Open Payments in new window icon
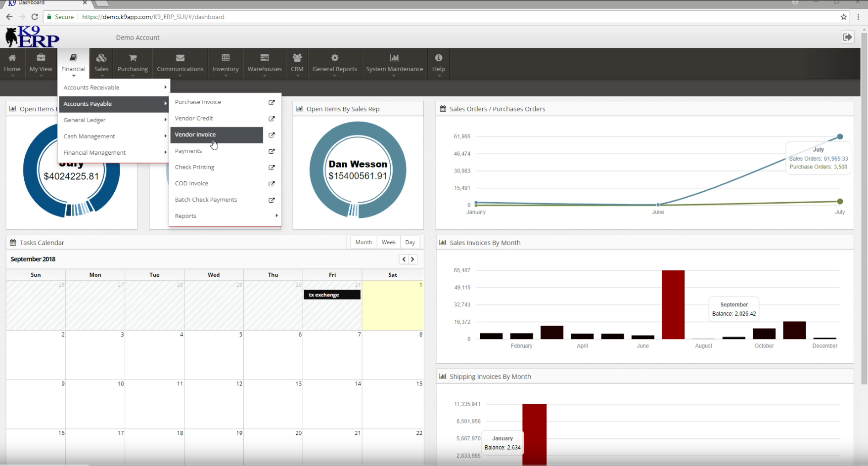This screenshot has width=868, height=466. coord(272,151)
